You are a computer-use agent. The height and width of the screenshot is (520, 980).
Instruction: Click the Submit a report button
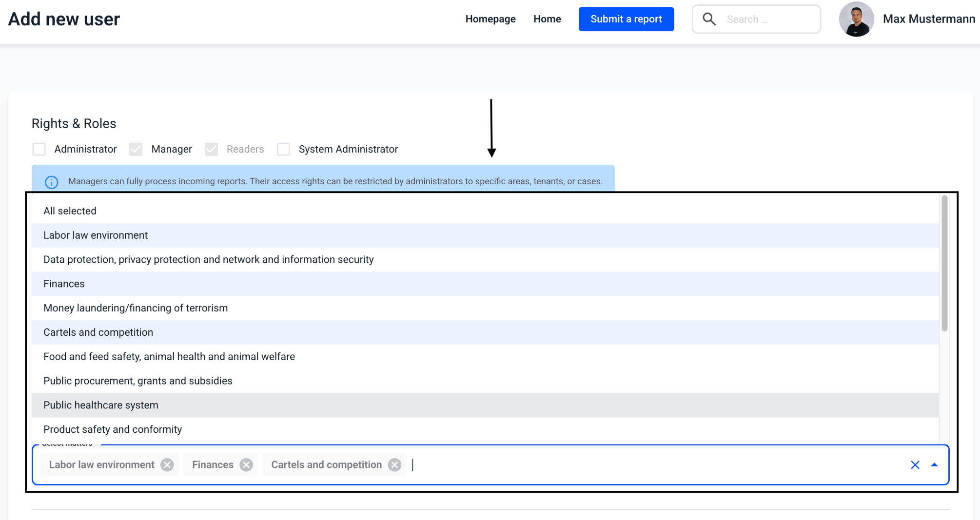(x=626, y=19)
